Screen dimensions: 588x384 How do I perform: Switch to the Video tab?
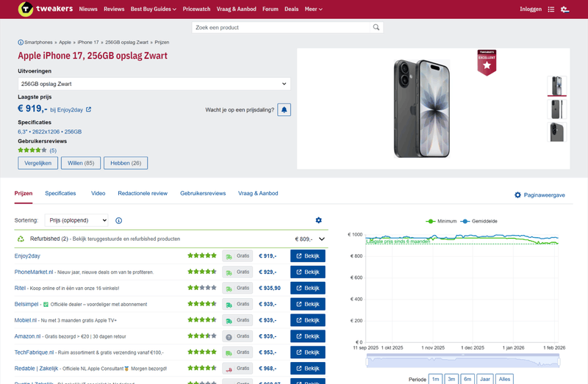point(98,193)
